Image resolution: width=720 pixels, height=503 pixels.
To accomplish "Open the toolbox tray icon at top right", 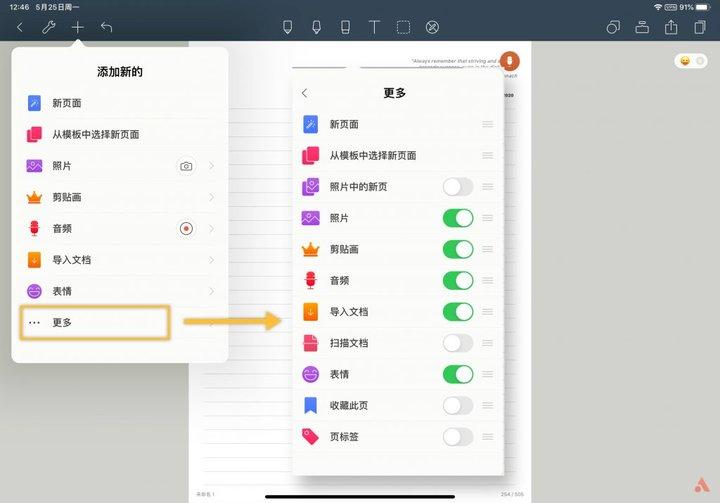I will [642, 28].
